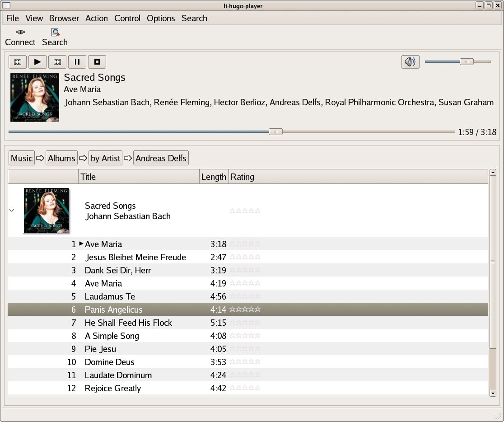Go to the Albums breadcrumb
Screen dimensions: 504x422
[x=61, y=158]
